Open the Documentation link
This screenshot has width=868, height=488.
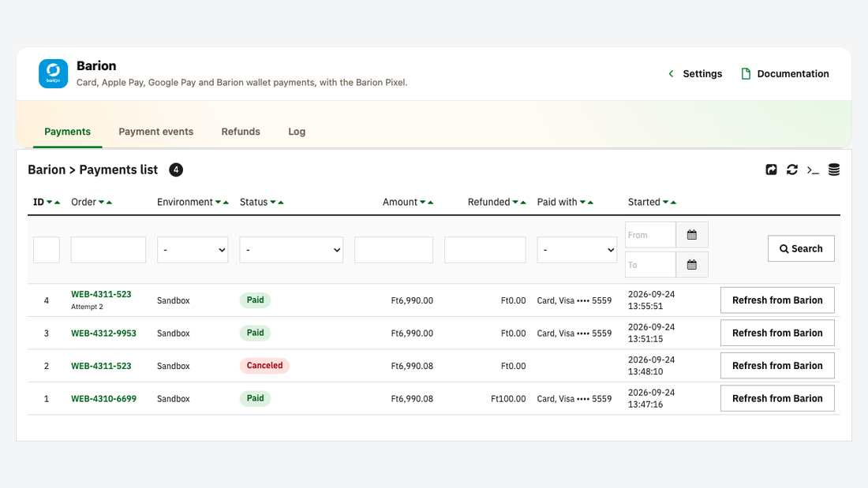click(x=793, y=73)
